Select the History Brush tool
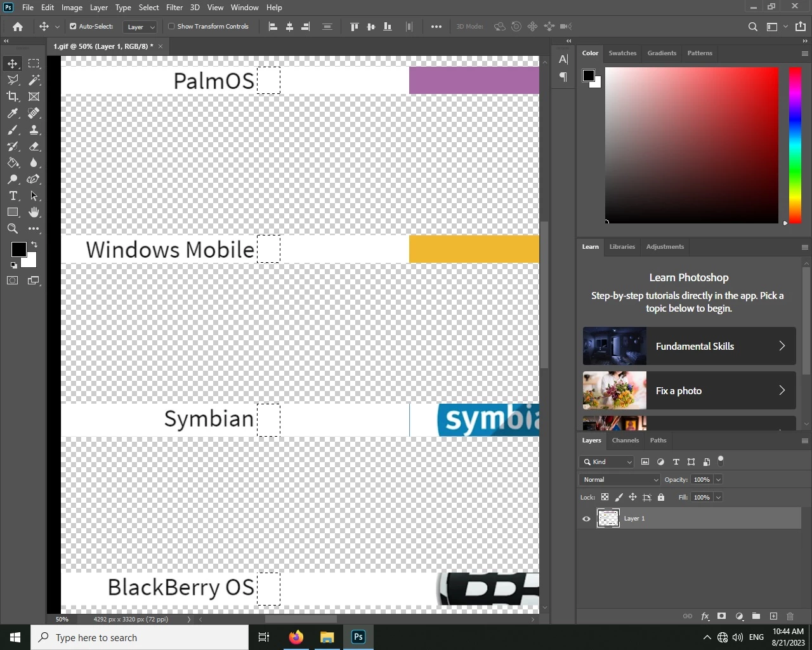Image resolution: width=812 pixels, height=650 pixels. point(13,146)
